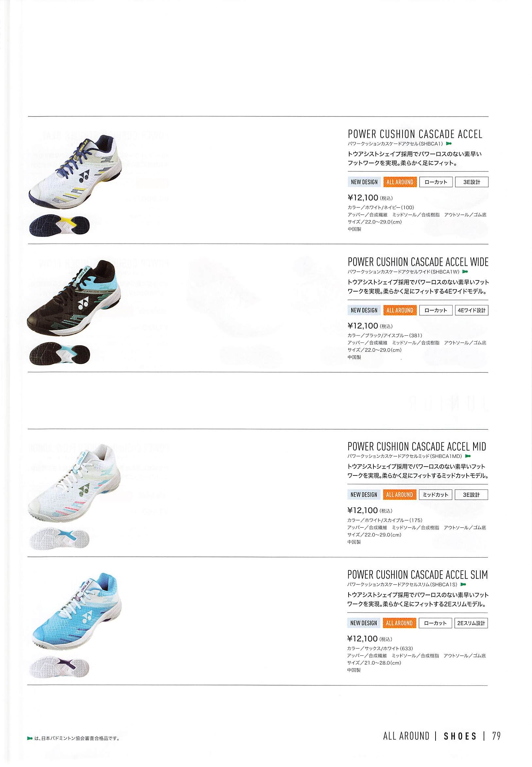Click the 3E設計 tag under Cascade Accel

click(x=472, y=182)
